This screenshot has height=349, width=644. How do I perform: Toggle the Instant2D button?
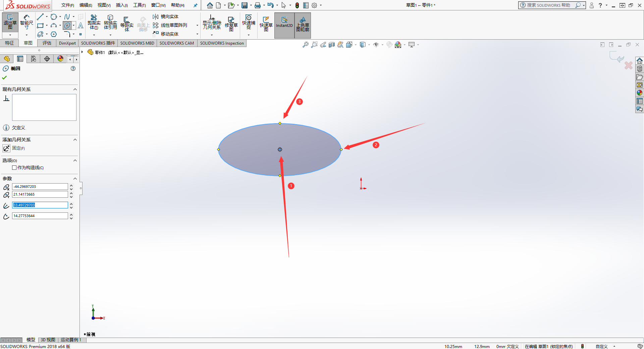tap(284, 25)
